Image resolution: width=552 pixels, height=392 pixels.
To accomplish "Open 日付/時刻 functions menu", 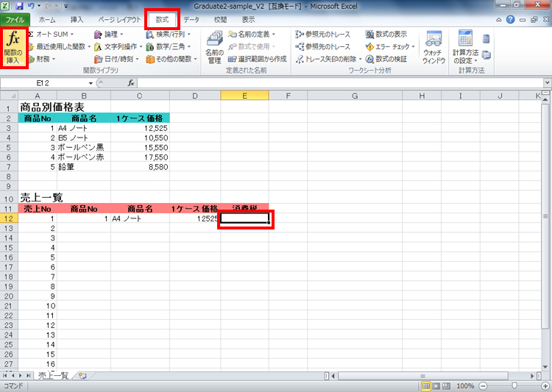I will (x=116, y=59).
